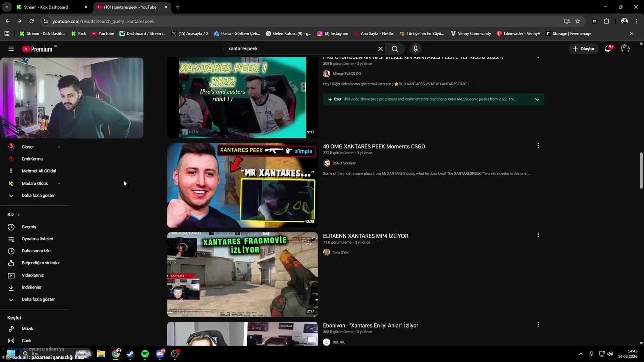The height and width of the screenshot is (362, 644).
Task: Open Storage | Fivemanage bookmark
Action: click(x=568, y=34)
